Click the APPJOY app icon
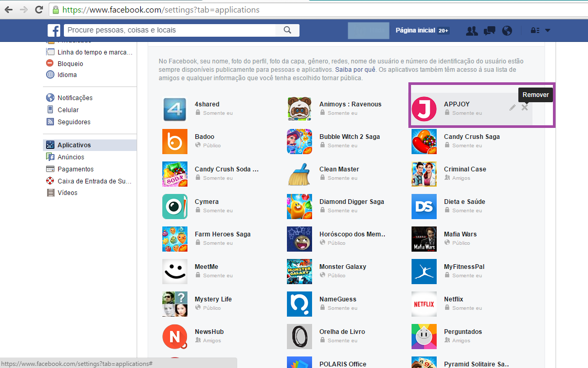The width and height of the screenshot is (588, 368). coord(424,109)
